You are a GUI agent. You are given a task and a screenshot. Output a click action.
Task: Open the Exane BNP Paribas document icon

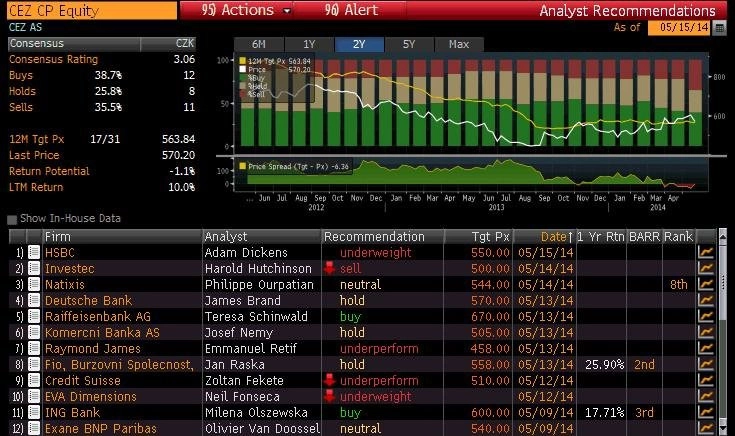click(x=34, y=428)
